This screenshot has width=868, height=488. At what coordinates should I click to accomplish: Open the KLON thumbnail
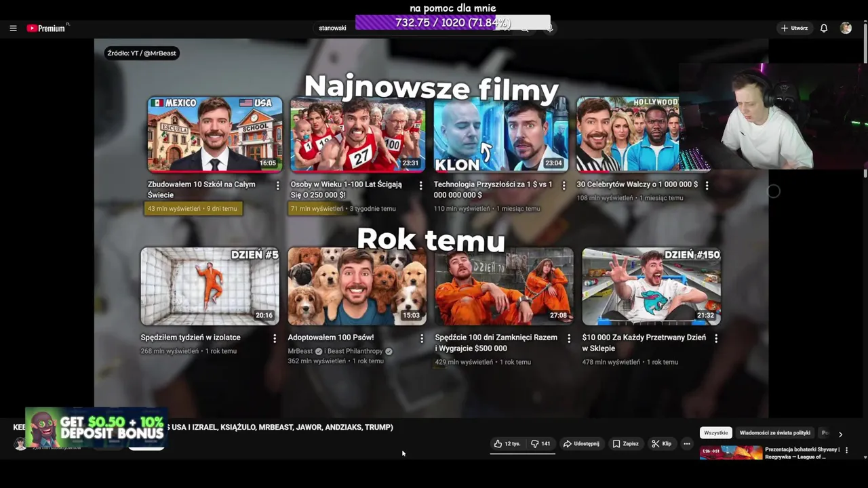tap(501, 134)
